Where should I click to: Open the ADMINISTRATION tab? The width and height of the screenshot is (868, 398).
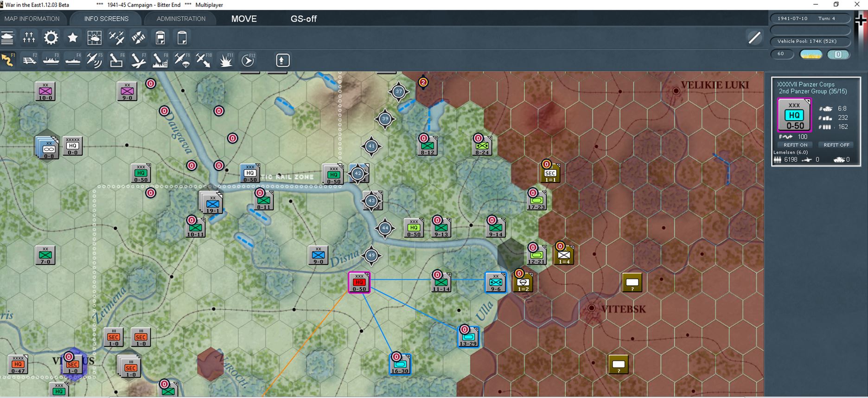pos(181,19)
